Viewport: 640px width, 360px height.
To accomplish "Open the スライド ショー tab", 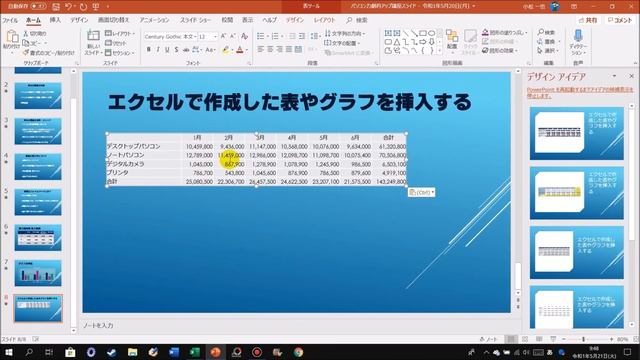I will 196,20.
